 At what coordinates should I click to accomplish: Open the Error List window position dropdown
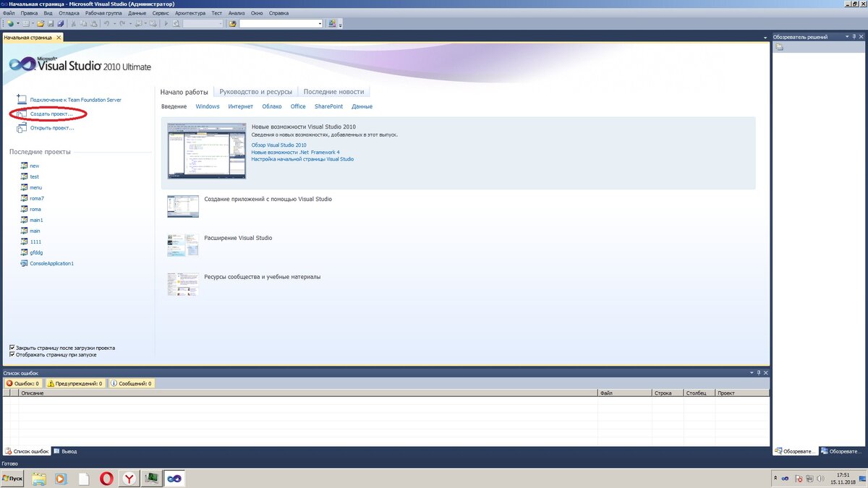(751, 372)
